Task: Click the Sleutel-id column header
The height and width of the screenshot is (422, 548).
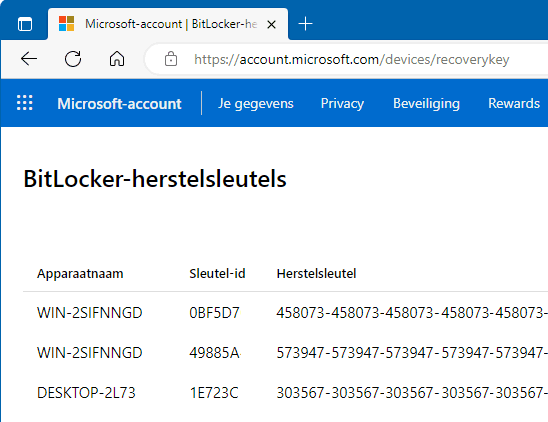Action: (217, 273)
